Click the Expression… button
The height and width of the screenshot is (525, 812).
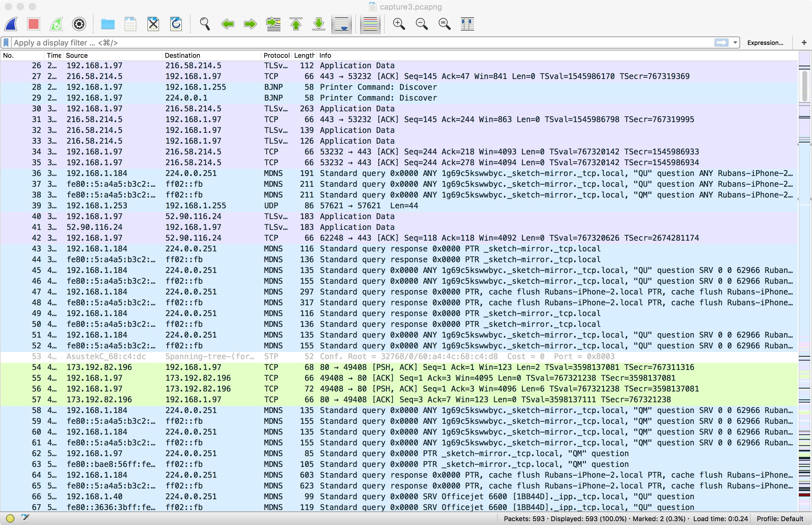click(x=765, y=43)
